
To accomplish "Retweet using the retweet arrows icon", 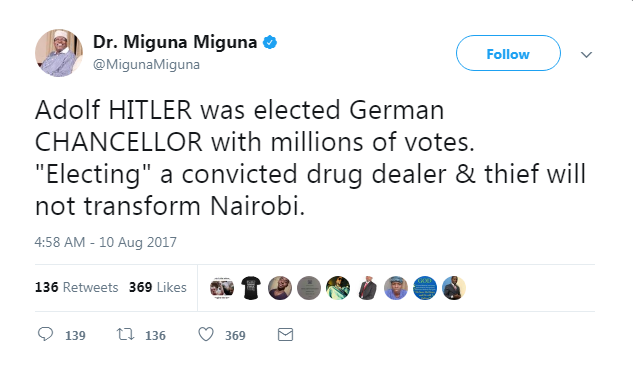I will coord(125,334).
